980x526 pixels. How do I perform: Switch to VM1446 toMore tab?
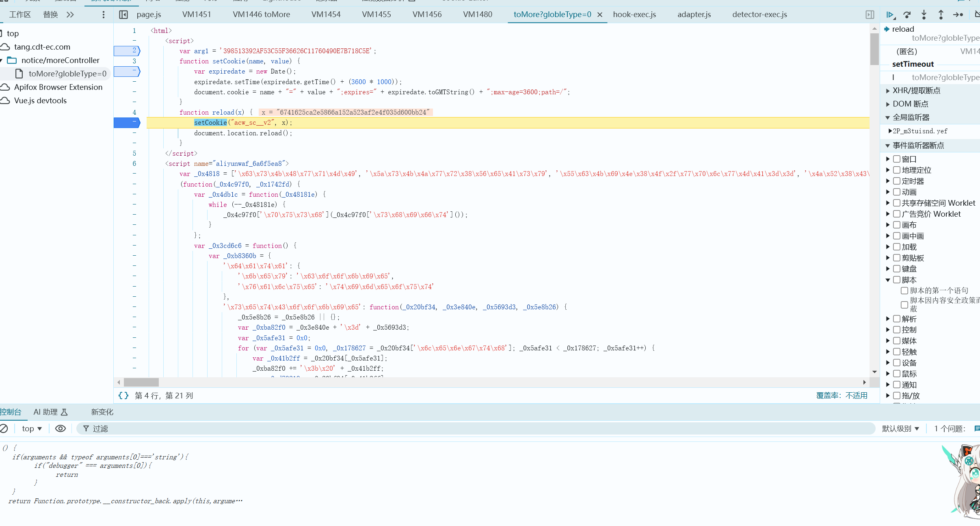[262, 15]
